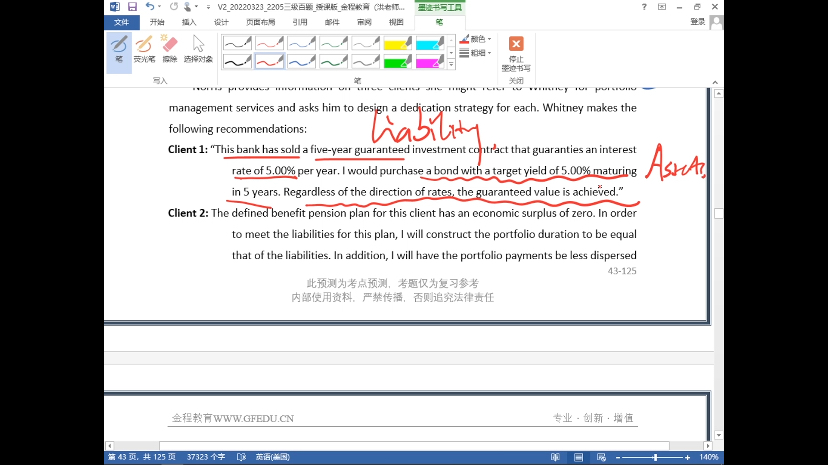This screenshot has width=828, height=465.
Task: Switch to the Review (审阅) tab
Action: pyautogui.click(x=364, y=22)
